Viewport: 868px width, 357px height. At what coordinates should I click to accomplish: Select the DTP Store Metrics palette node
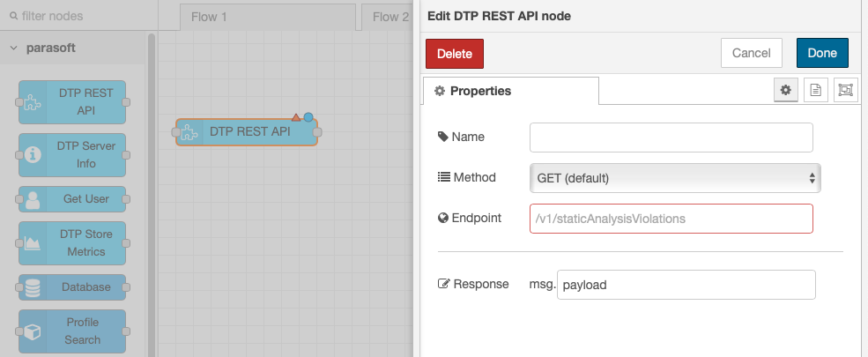72,243
